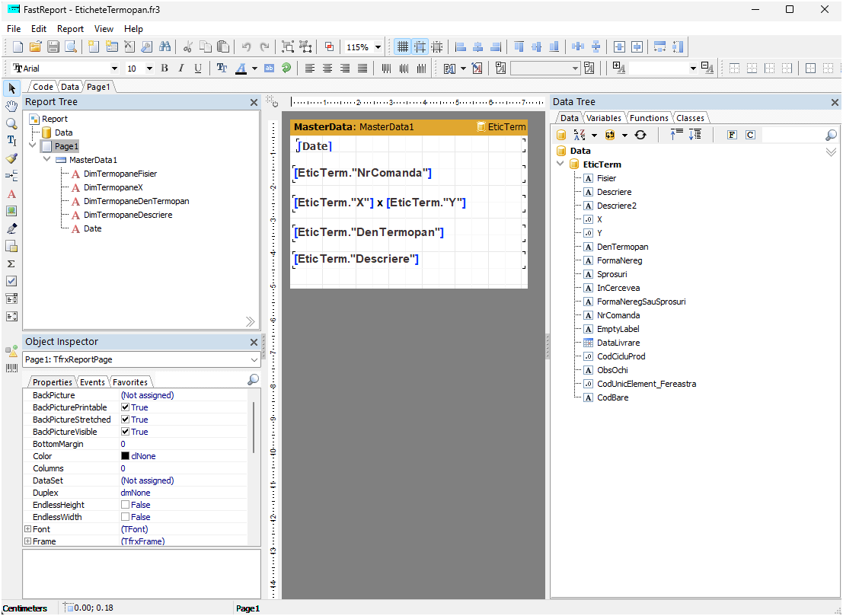Refresh the Data Tree
The width and height of the screenshot is (843, 616).
click(x=640, y=135)
